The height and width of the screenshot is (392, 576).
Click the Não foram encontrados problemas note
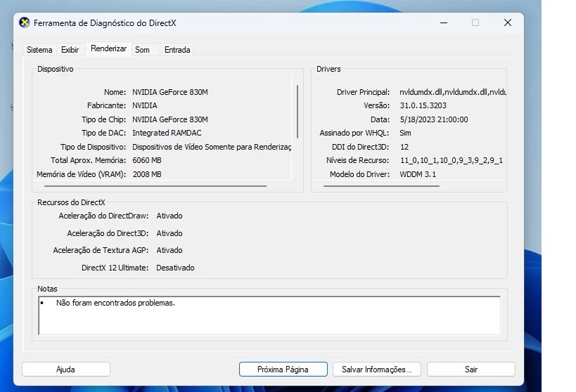pos(116,303)
